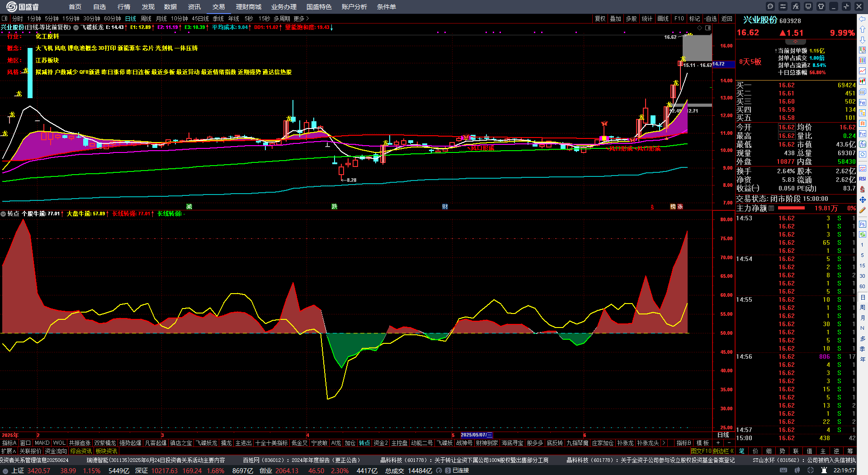Image resolution: width=868 pixels, height=475 pixels.
Task: Select the 笔 tick detail tab
Action: (741, 451)
